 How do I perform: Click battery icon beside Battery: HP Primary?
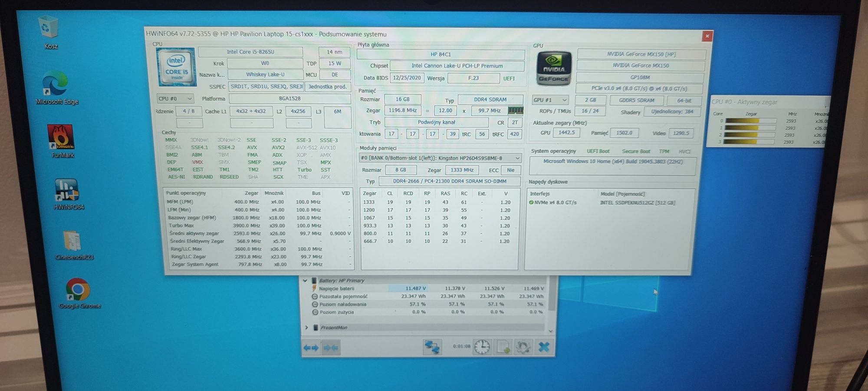coord(314,281)
